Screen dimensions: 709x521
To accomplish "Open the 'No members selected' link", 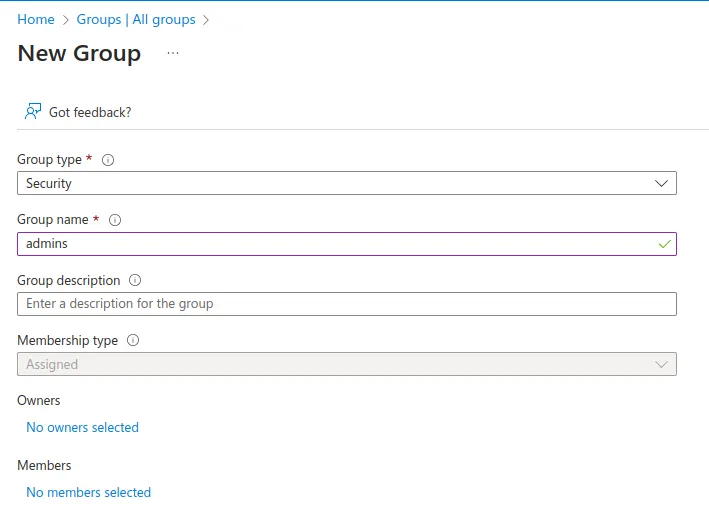I will pos(88,492).
